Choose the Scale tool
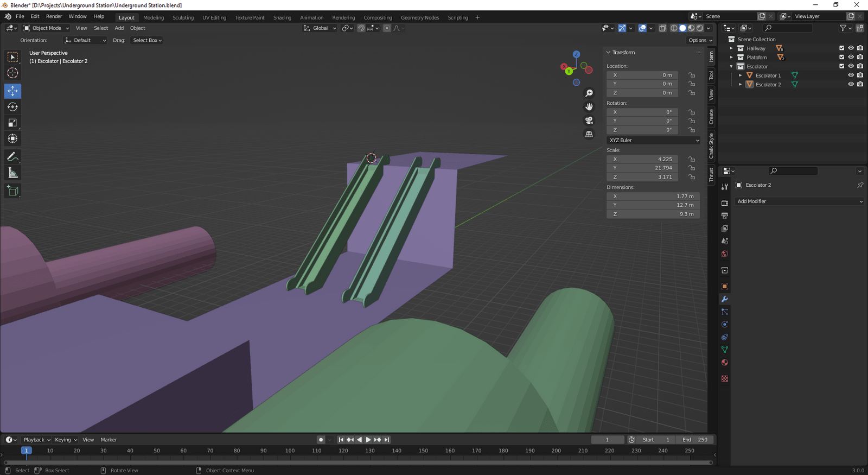The width and height of the screenshot is (868, 475). pos(12,123)
